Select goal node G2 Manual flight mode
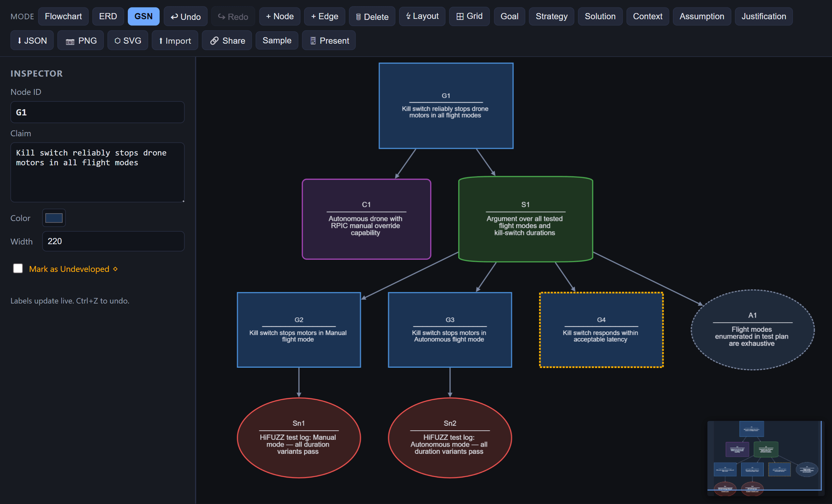832x504 pixels. [x=299, y=330]
